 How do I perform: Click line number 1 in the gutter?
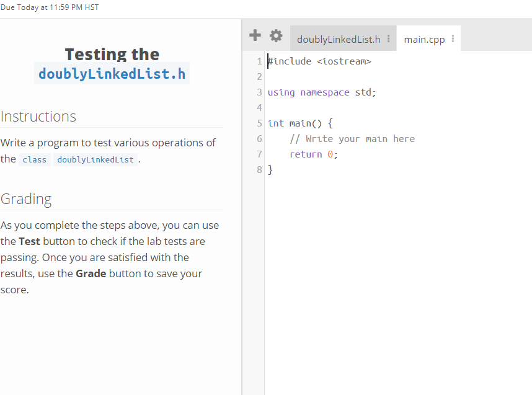pos(259,61)
